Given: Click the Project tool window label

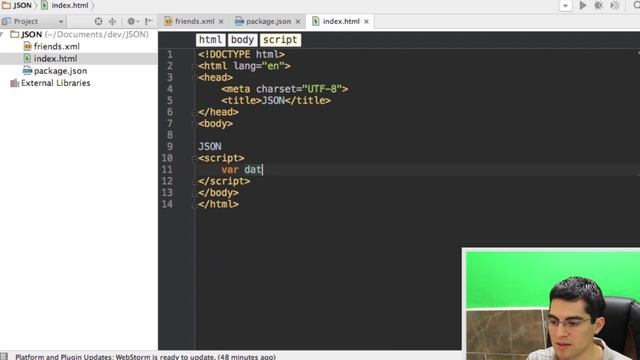Looking at the screenshot, I should (25, 21).
